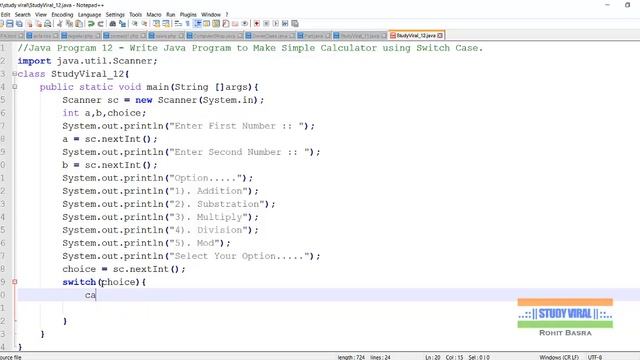This screenshot has height=360, width=640.
Task: Collapse the switch(choice) fold marker
Action: (15, 282)
